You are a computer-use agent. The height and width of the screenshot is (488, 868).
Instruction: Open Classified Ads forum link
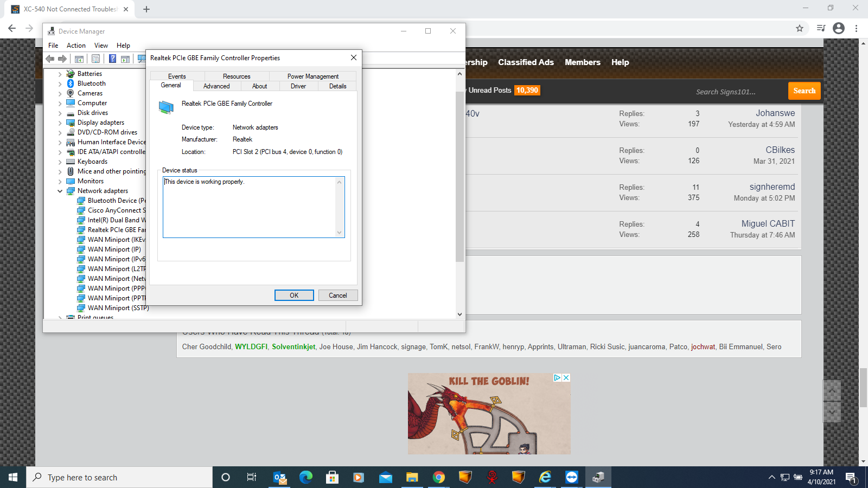pos(526,62)
